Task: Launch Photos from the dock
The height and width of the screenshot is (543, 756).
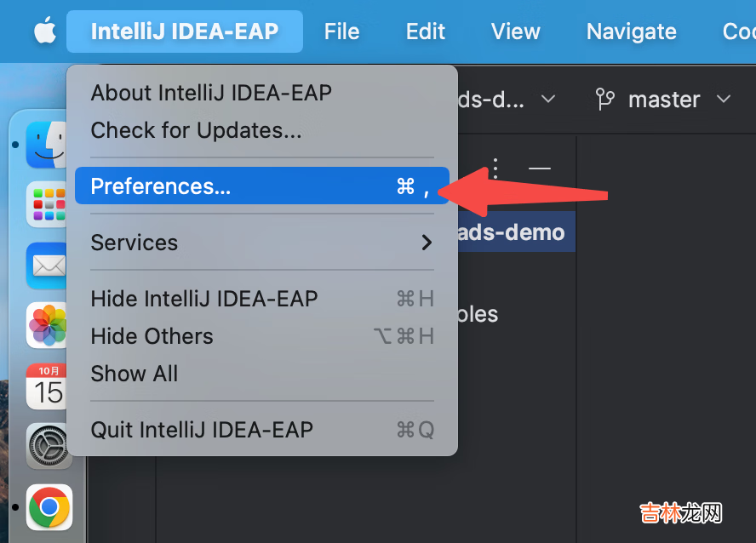Action: [x=48, y=325]
